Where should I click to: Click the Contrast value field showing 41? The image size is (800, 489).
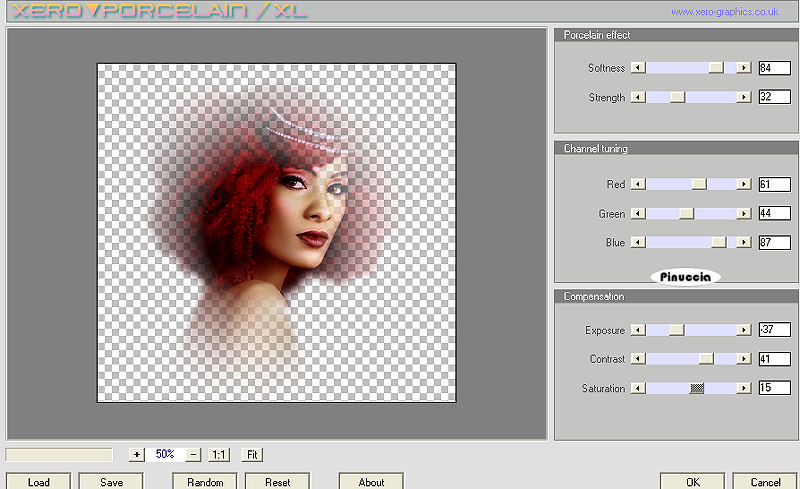(x=774, y=359)
